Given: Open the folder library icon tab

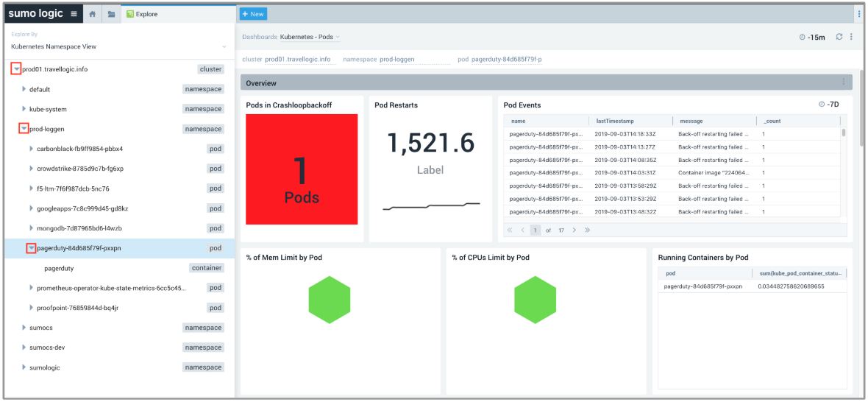Looking at the screenshot, I should [x=111, y=14].
